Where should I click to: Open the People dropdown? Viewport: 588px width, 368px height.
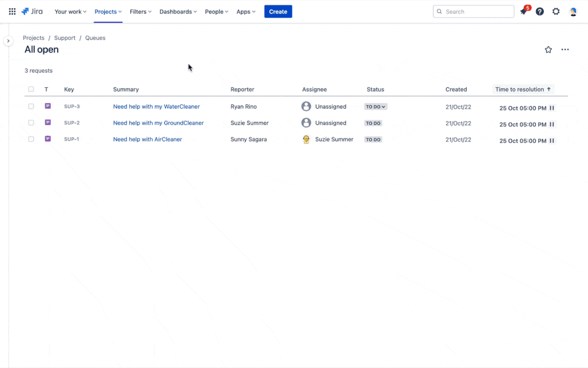point(216,12)
